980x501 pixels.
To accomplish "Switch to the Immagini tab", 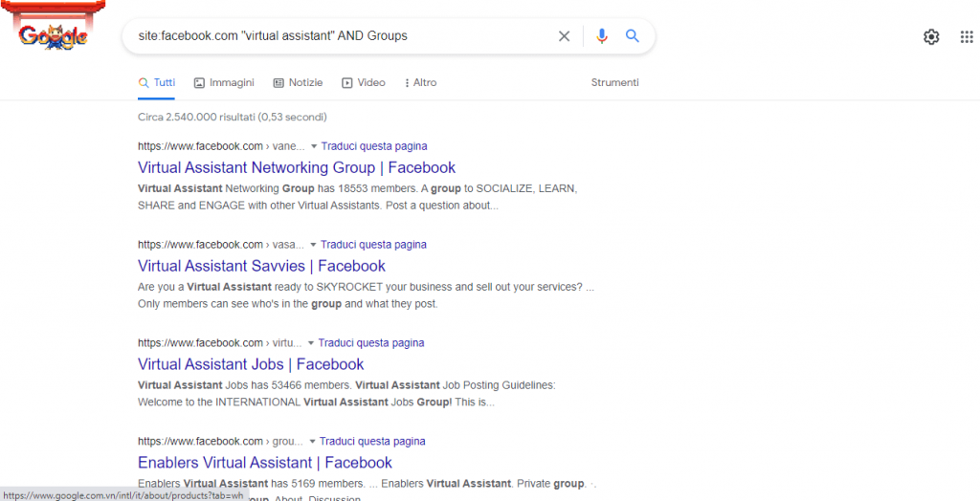I will [x=224, y=82].
